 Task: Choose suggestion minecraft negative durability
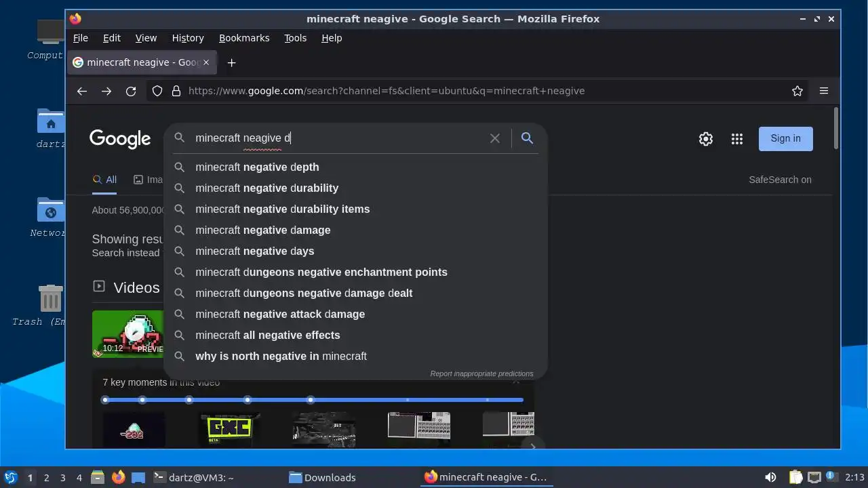point(355,188)
